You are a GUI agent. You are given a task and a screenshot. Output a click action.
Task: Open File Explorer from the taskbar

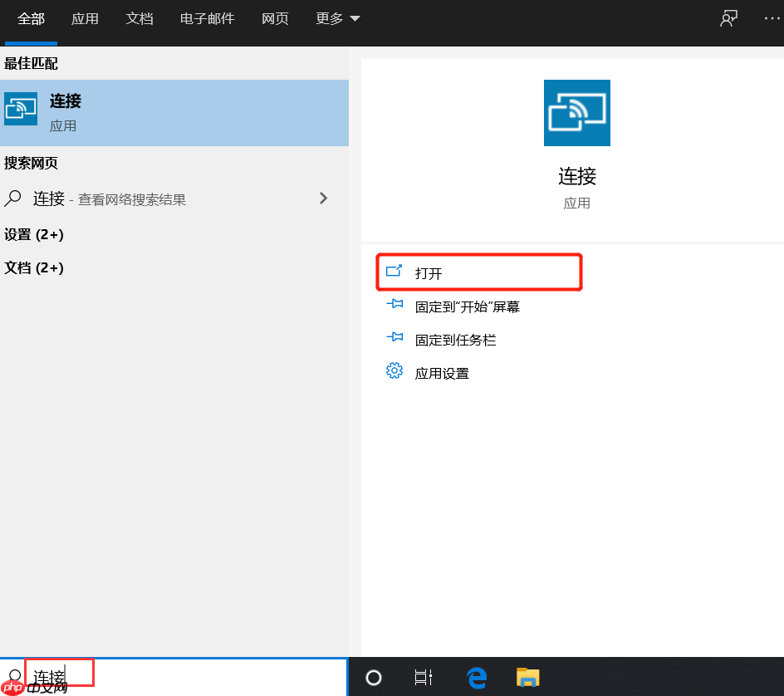point(527,677)
